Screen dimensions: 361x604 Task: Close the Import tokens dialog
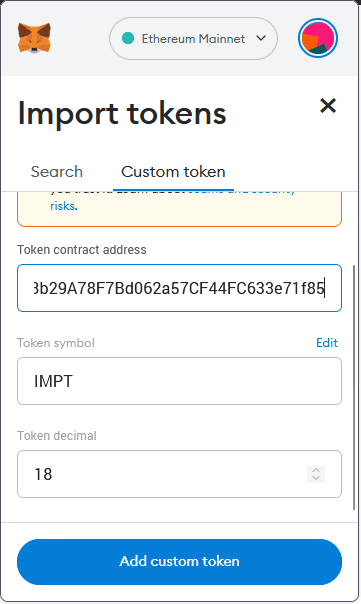coord(328,106)
